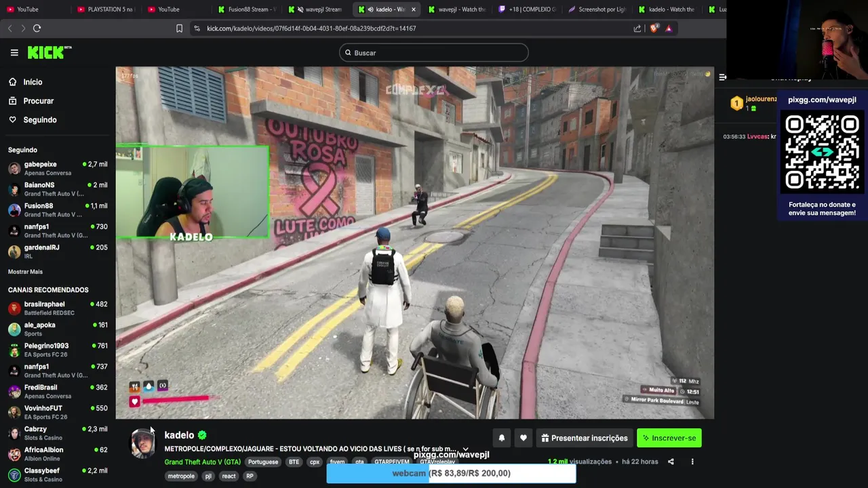This screenshot has height=488, width=868.
Task: Click VovinhoFUT's avatar icon
Action: click(x=14, y=413)
